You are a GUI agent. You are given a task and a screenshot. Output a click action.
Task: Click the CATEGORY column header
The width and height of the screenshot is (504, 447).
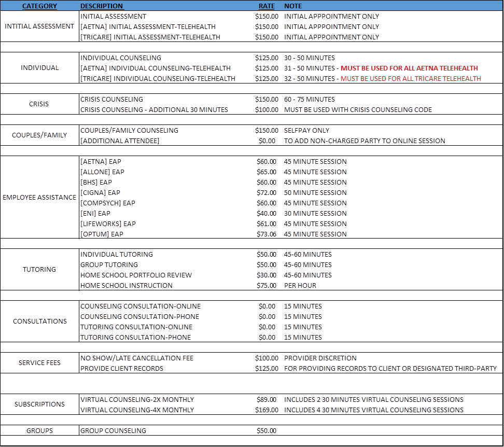tap(39, 6)
